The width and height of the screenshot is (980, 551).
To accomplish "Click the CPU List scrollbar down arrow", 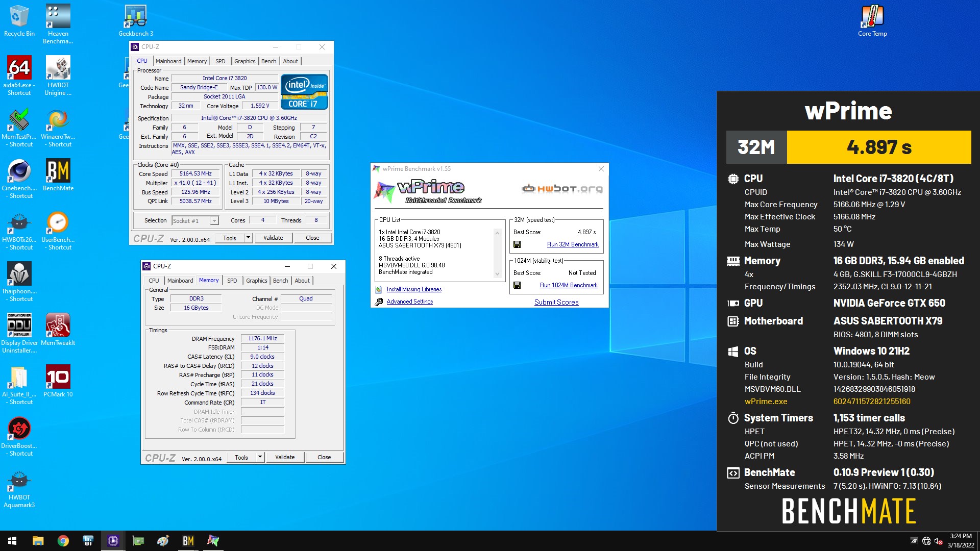I will (x=497, y=274).
